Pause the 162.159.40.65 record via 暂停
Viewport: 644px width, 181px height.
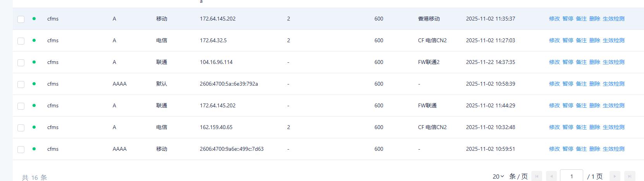(x=568, y=127)
